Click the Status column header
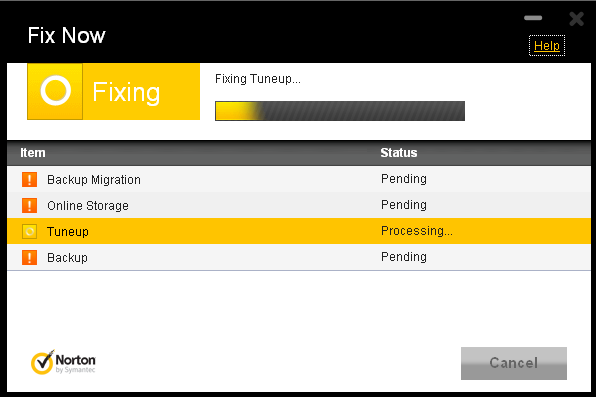 pos(399,153)
